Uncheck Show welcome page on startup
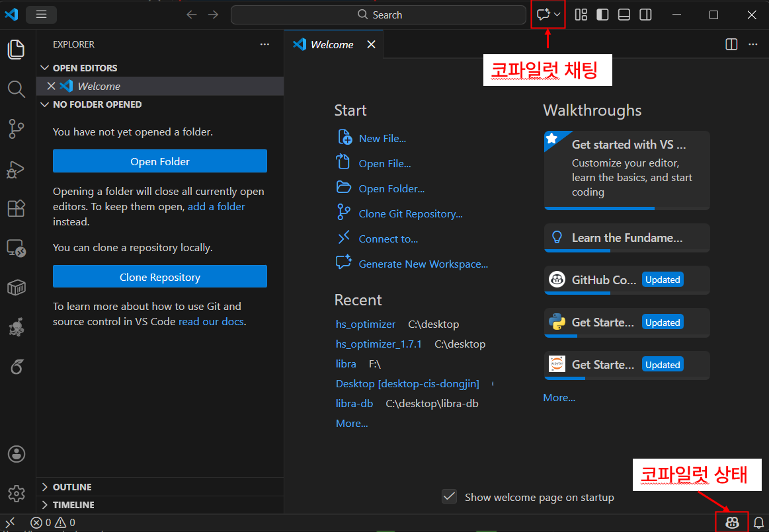The width and height of the screenshot is (769, 532). click(x=450, y=497)
